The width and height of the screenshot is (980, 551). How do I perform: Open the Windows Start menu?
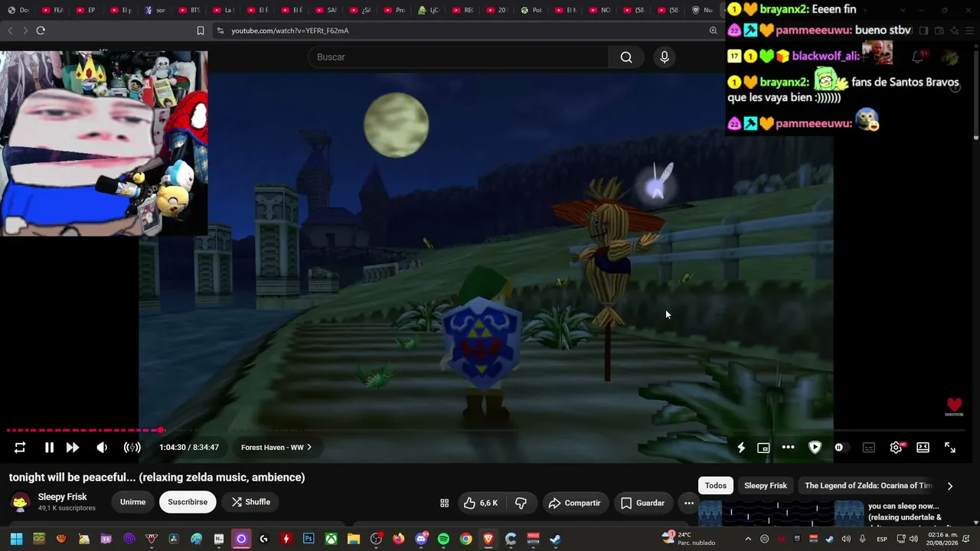16,539
